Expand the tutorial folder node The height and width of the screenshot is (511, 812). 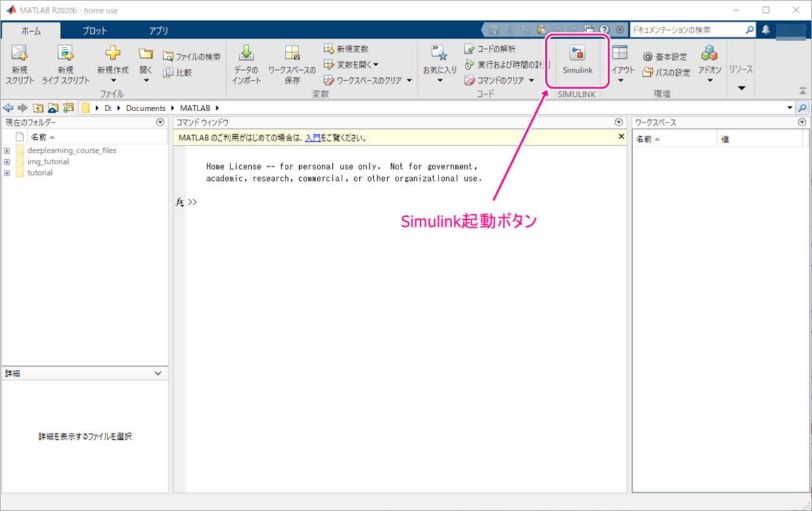pyautogui.click(x=7, y=173)
